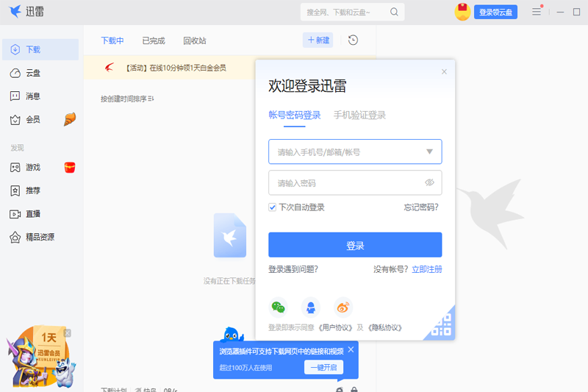Switch to 手机验证登录 tab

point(359,115)
